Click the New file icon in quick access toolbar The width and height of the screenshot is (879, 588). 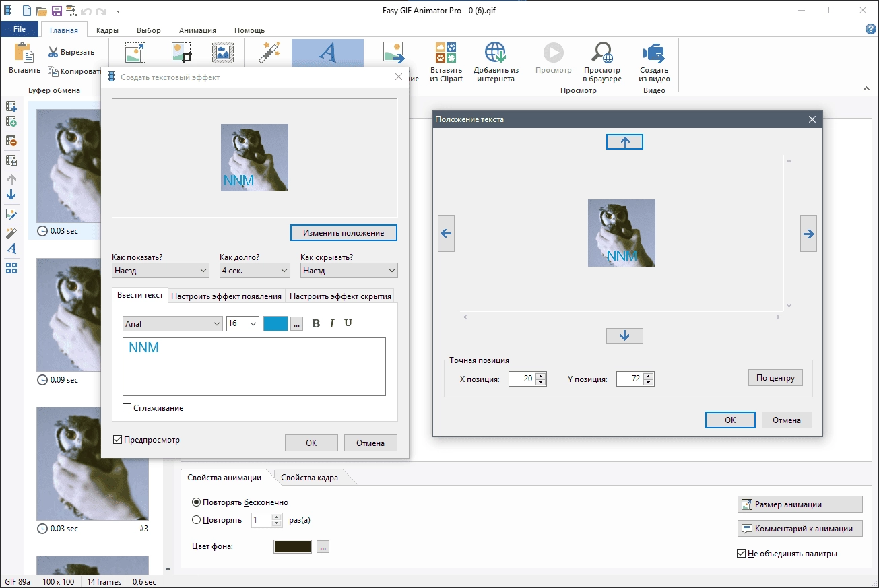point(26,11)
